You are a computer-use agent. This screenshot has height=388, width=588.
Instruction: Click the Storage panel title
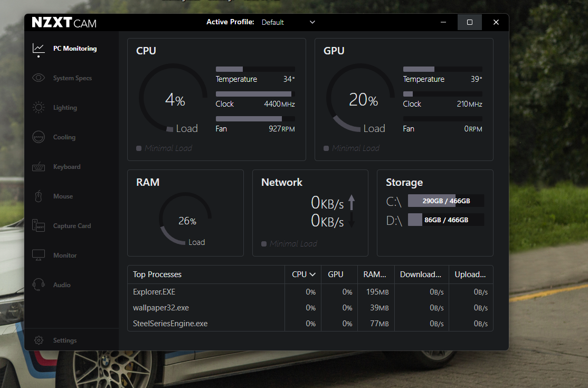pyautogui.click(x=404, y=183)
